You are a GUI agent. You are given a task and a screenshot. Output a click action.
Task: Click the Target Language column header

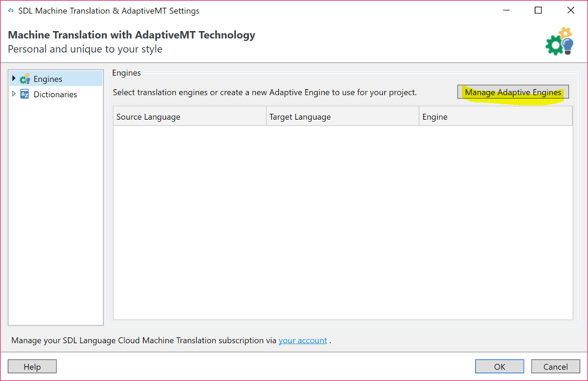pos(342,117)
